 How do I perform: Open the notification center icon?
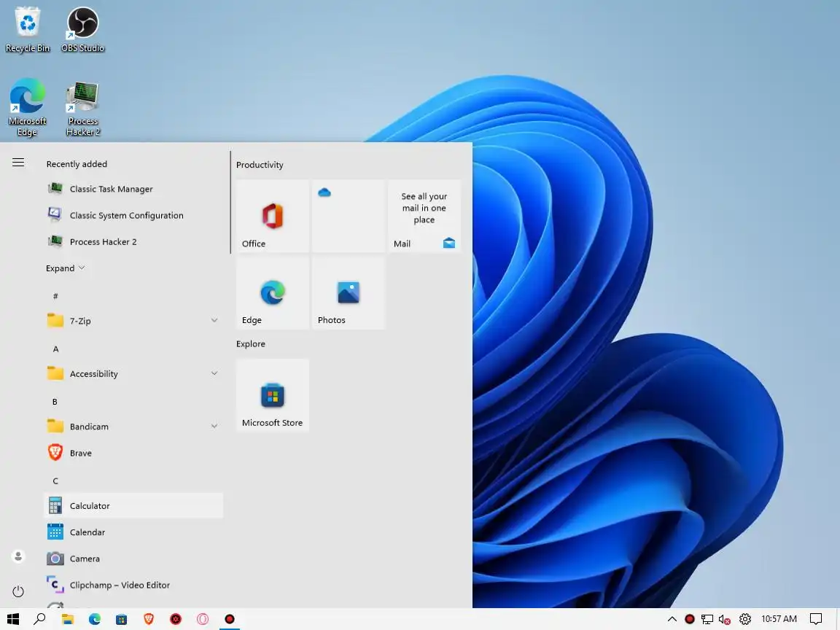pos(816,619)
